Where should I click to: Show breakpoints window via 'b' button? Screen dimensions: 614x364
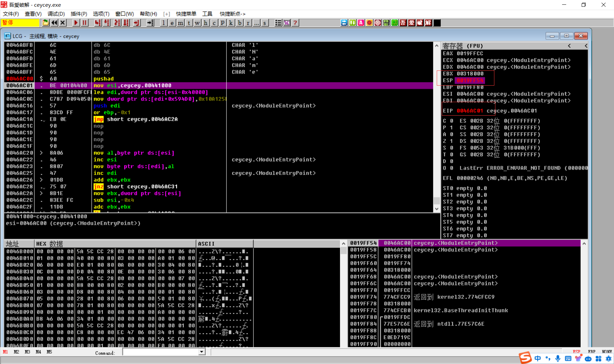pos(240,23)
